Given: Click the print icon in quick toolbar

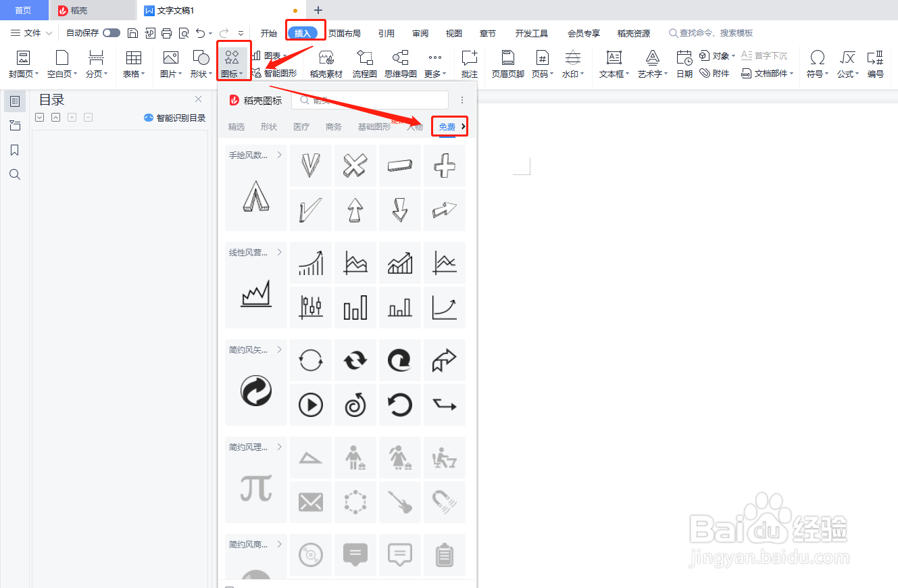Looking at the screenshot, I should 166,33.
